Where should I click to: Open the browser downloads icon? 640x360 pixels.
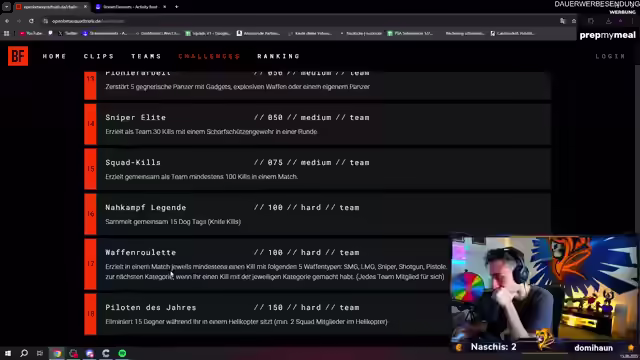[608, 21]
